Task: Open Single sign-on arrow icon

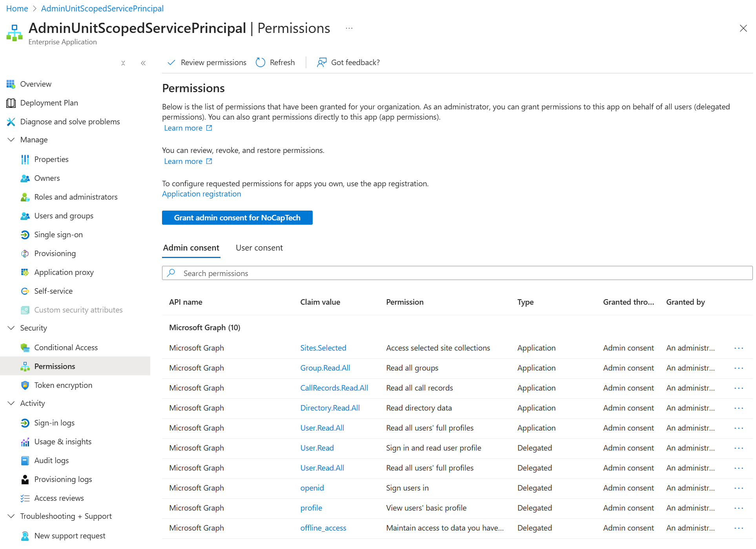Action: point(25,235)
